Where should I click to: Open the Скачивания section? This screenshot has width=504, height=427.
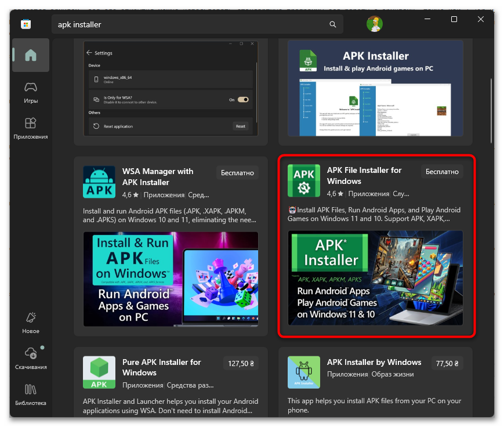pos(31,359)
